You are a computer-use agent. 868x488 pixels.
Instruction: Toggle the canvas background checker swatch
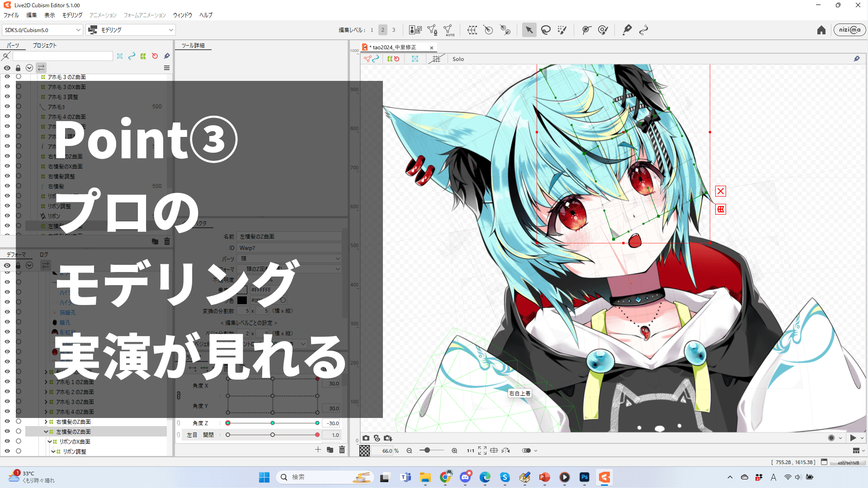[x=364, y=450]
